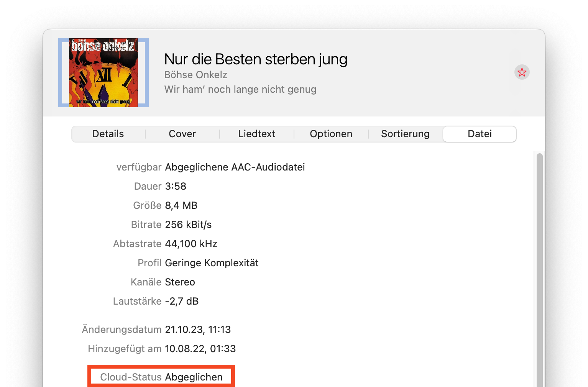588x387 pixels.
Task: Click the Böhse Onkelz album cover thumbnail
Action: (103, 73)
